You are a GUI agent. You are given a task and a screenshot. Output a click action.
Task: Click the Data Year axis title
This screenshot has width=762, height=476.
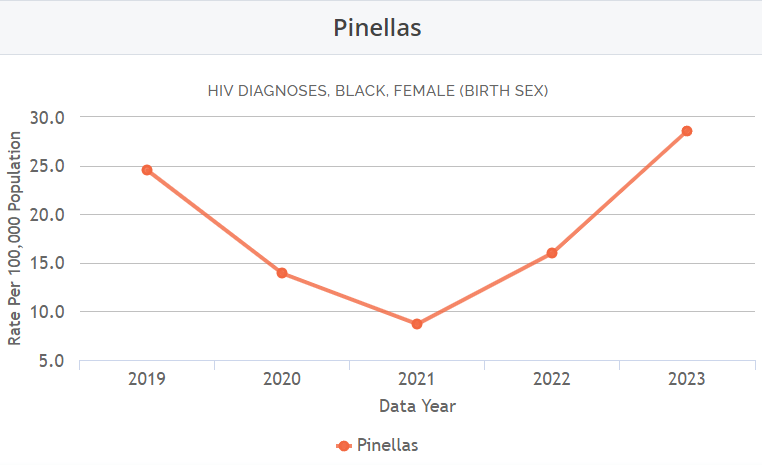418,406
